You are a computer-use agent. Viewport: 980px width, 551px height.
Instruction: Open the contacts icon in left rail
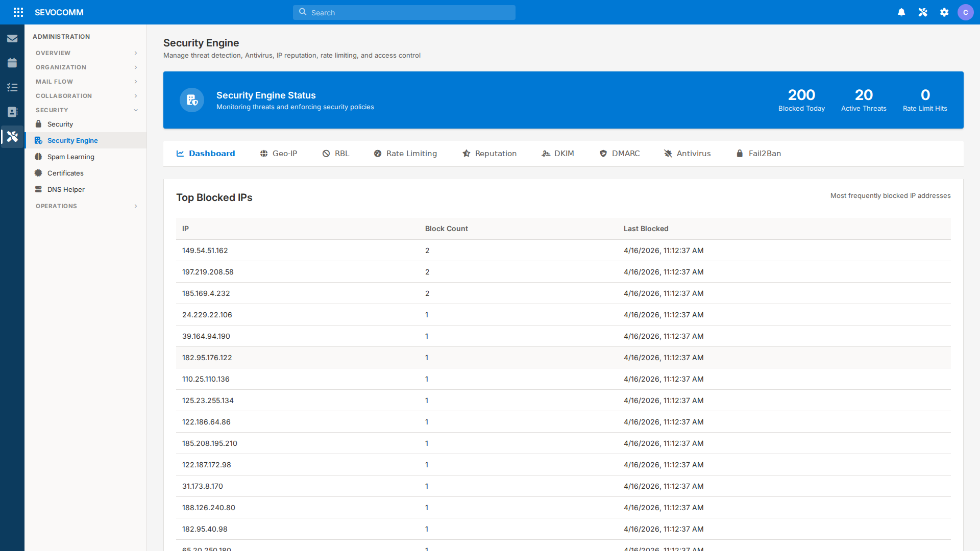[12, 112]
